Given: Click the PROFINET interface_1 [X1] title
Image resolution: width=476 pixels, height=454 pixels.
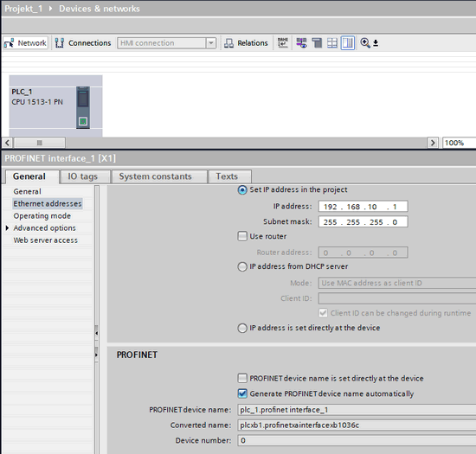Looking at the screenshot, I should pos(60,158).
